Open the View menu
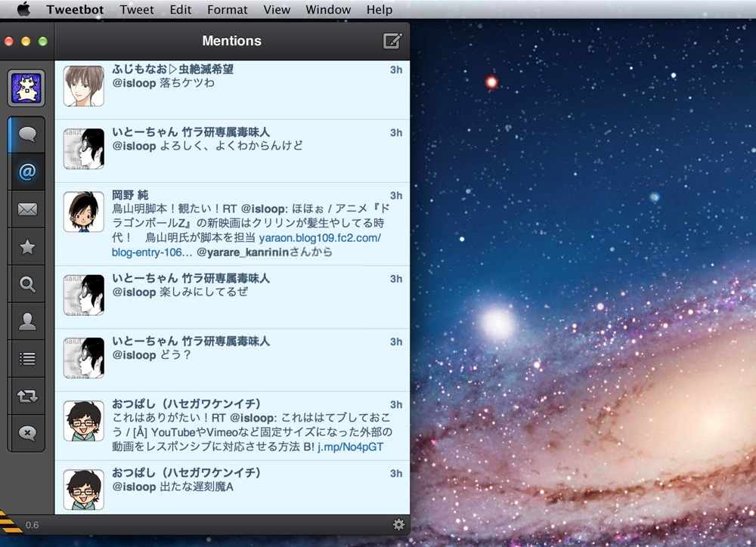Image resolution: width=756 pixels, height=547 pixels. coord(277,10)
